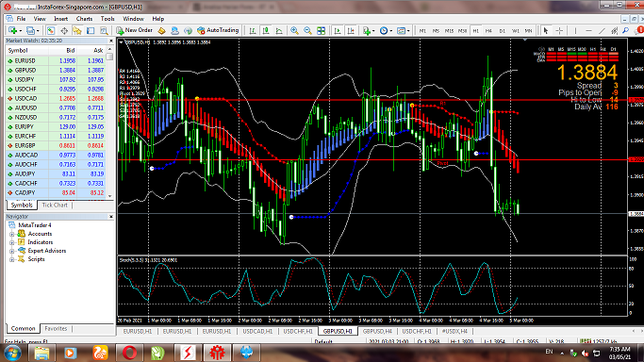Viewport: 644px width, 362px height.
Task: Open the Data Window crosshair-target icon
Action: [x=64, y=31]
